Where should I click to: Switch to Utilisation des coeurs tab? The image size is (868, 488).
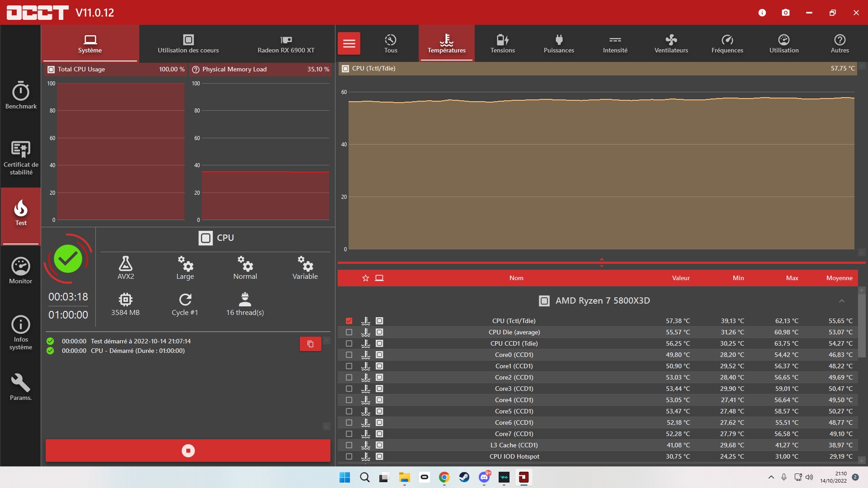(x=188, y=44)
